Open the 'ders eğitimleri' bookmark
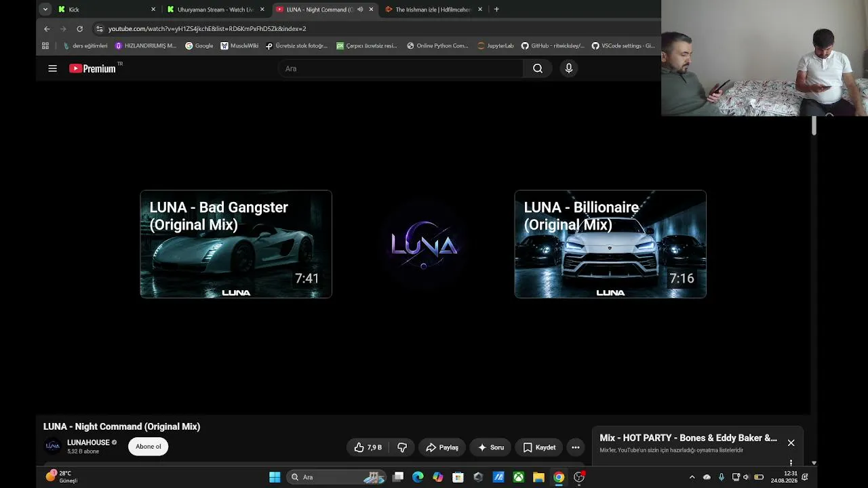Viewport: 868px width, 488px height. pyautogui.click(x=85, y=45)
